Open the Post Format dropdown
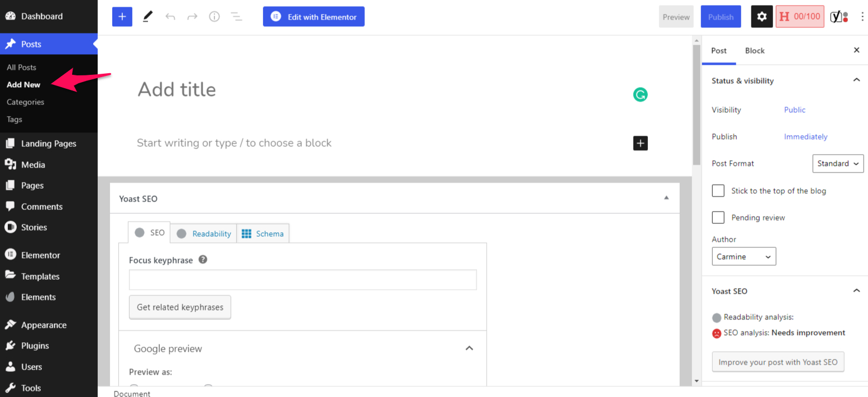 838,164
